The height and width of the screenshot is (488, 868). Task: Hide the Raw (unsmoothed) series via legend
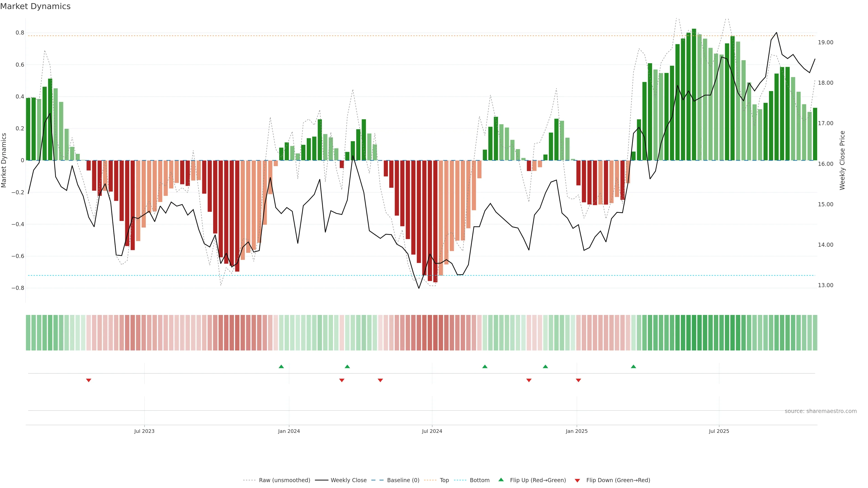tap(284, 480)
